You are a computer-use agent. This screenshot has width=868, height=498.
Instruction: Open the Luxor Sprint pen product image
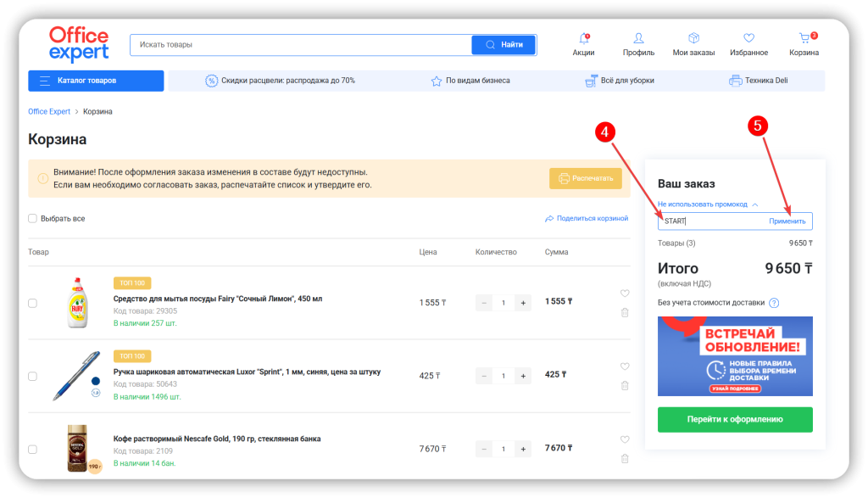point(75,376)
